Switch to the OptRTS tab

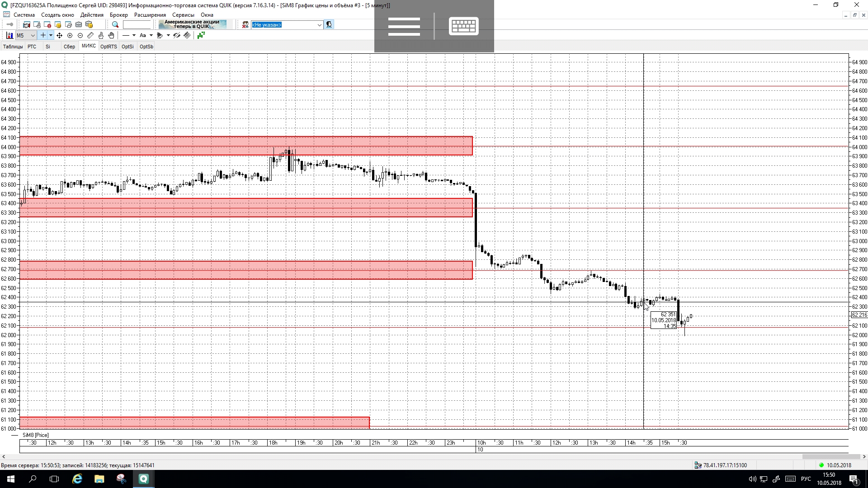108,47
